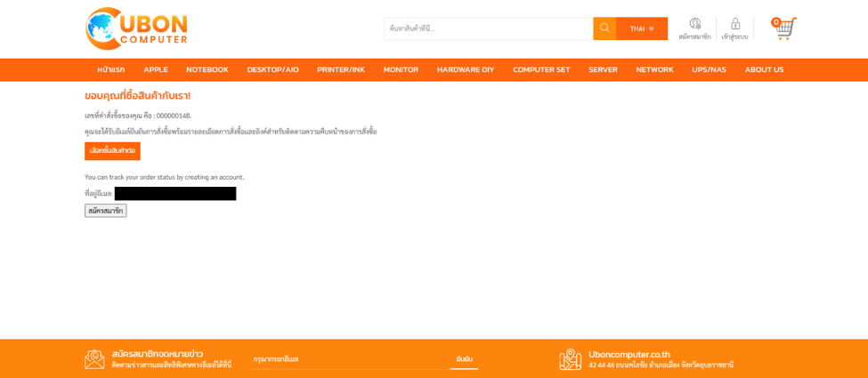868x378 pixels.
Task: Open the APPLE menu
Action: click(x=156, y=69)
